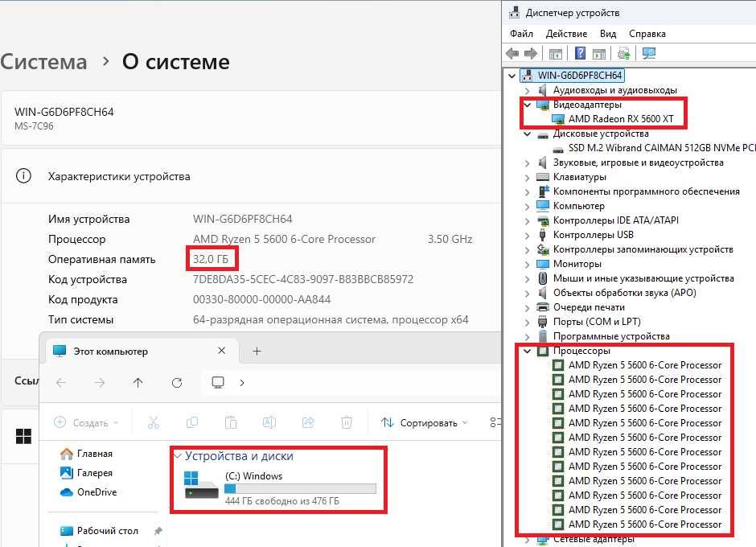Open Главная in Explorer sidebar

87,454
